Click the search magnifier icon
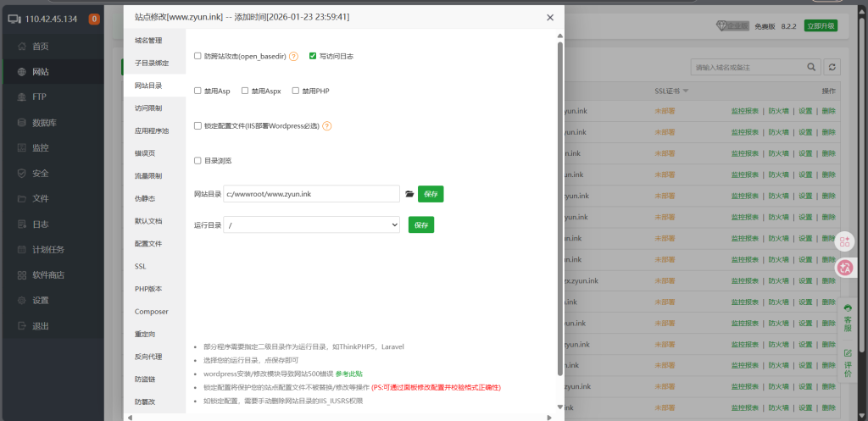 click(x=811, y=67)
